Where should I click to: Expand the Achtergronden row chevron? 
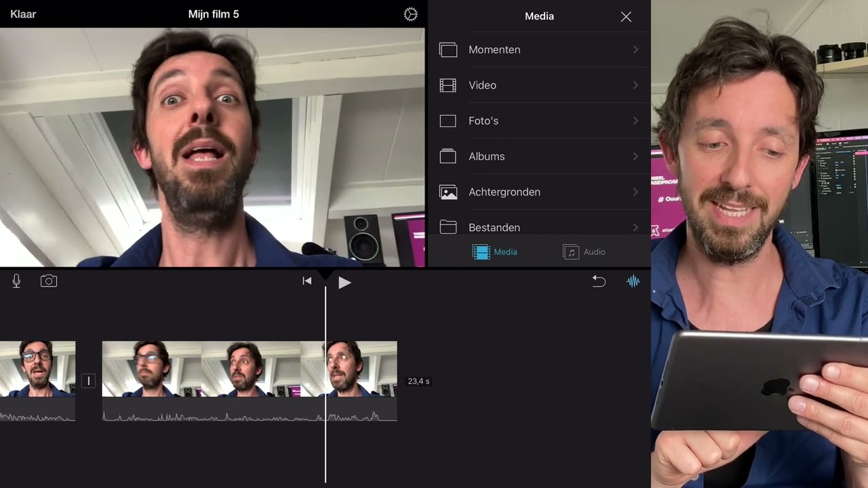(635, 192)
